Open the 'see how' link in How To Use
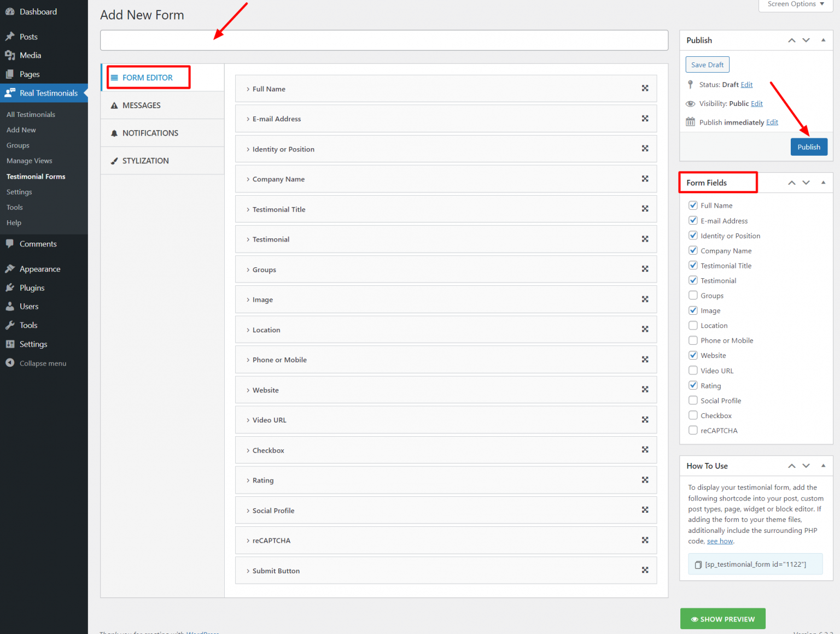 [x=720, y=541]
